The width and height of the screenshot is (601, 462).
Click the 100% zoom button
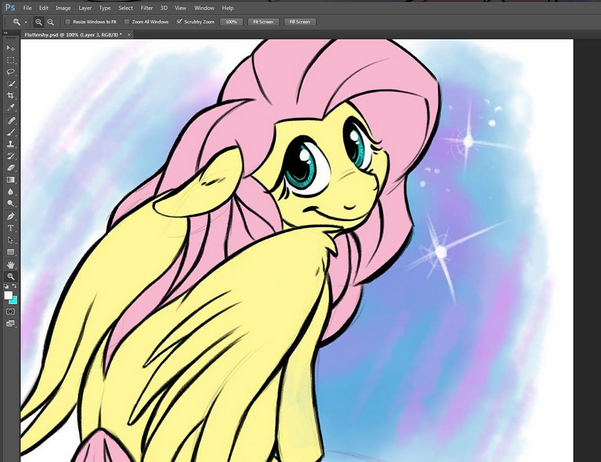click(231, 22)
